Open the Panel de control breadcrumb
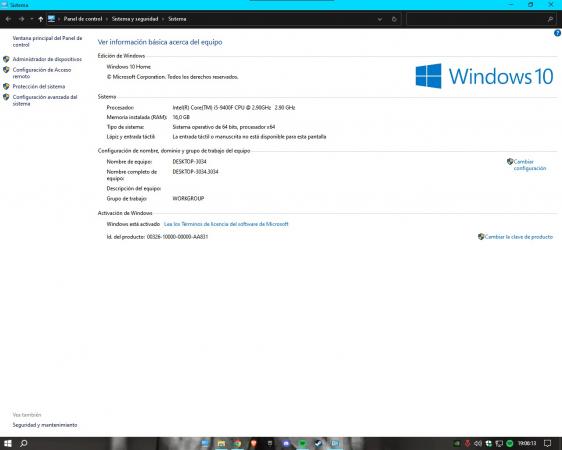Image resolution: width=562 pixels, height=450 pixels. (83, 19)
